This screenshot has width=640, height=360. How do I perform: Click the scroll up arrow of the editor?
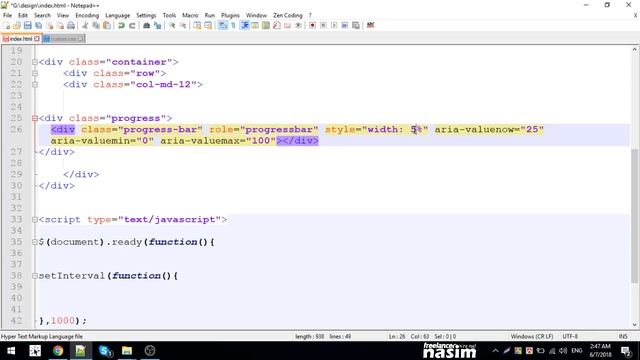(634, 49)
